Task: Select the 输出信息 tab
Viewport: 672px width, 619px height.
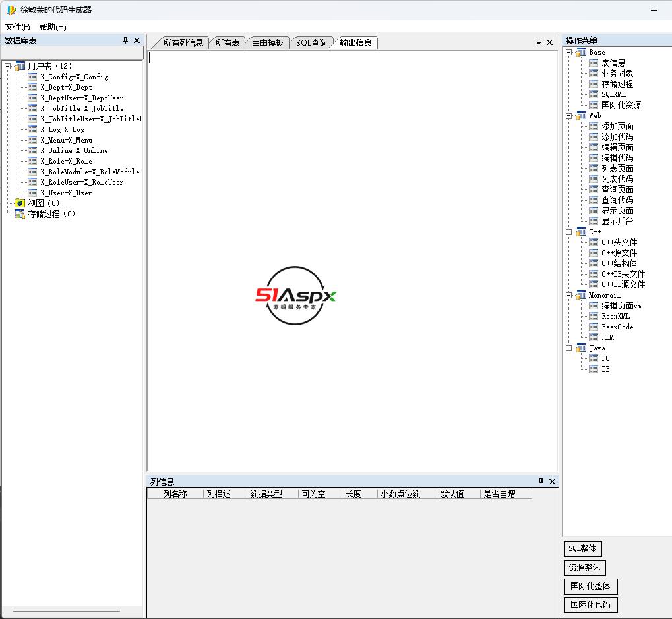Action: point(355,42)
